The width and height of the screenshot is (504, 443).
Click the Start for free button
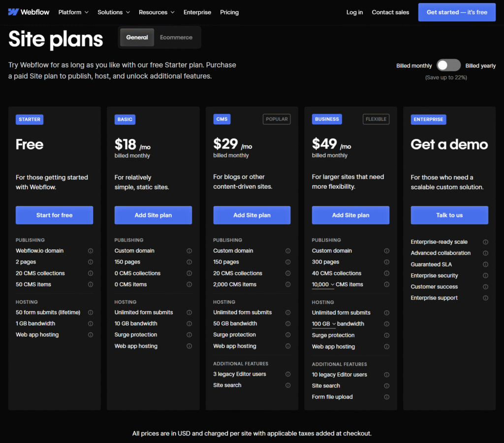pyautogui.click(x=54, y=215)
